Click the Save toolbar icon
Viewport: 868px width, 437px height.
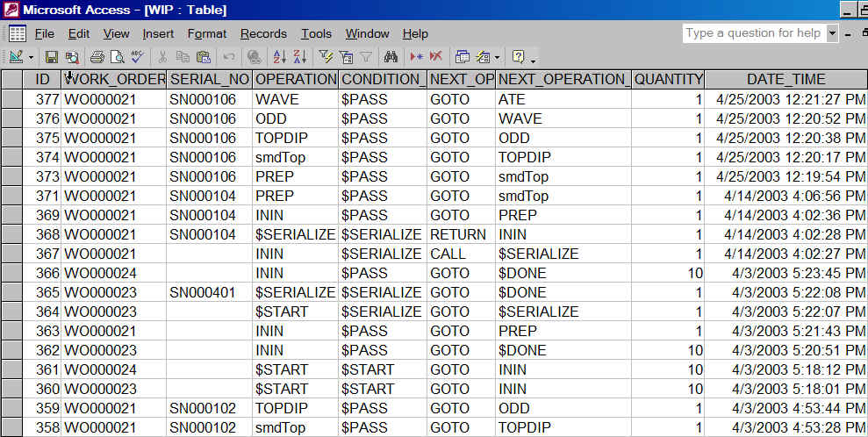[x=52, y=56]
